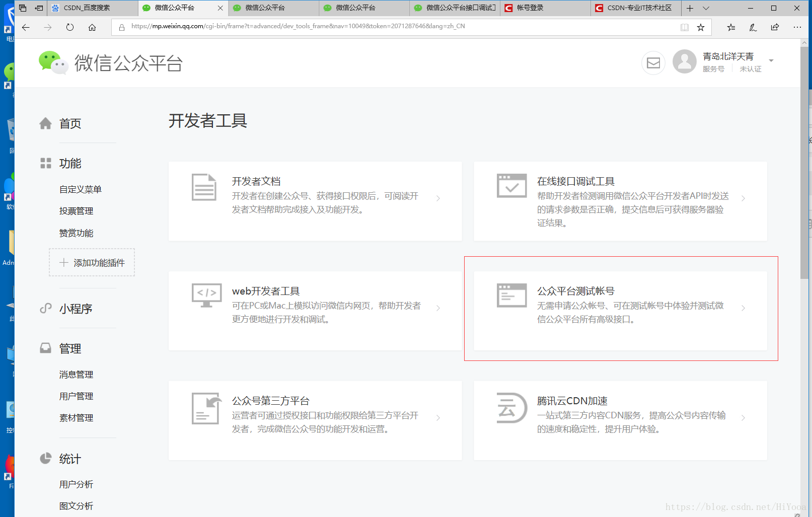Open web开发者工具 card arrow
The image size is (812, 517).
(x=438, y=308)
